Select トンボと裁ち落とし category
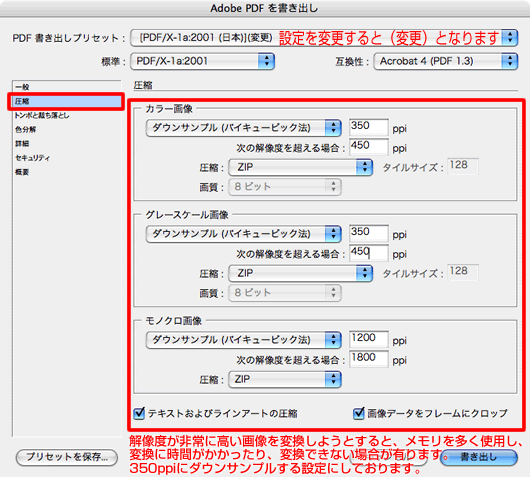The image size is (530, 477). (67, 115)
